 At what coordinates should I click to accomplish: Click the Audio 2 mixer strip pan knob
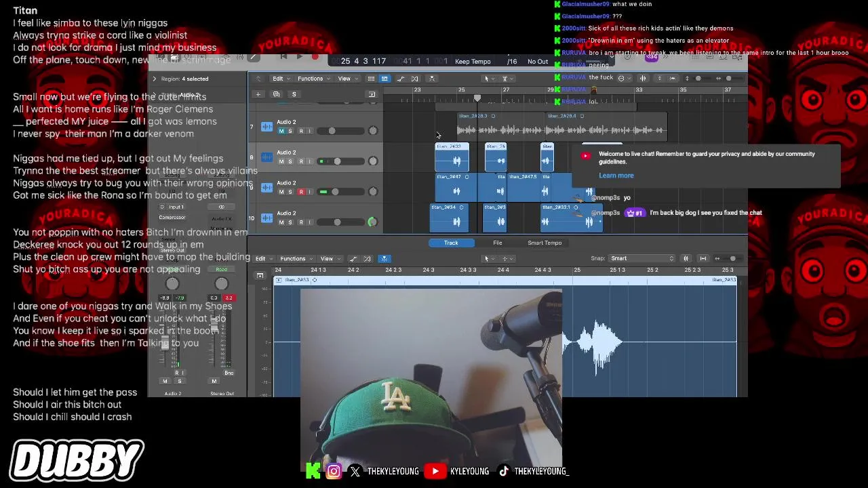(x=172, y=285)
